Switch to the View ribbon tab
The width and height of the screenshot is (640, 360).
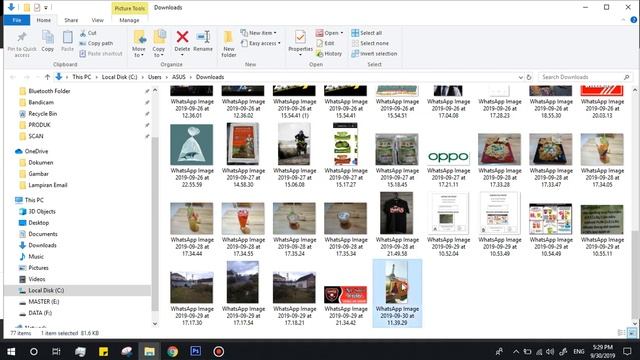point(98,20)
